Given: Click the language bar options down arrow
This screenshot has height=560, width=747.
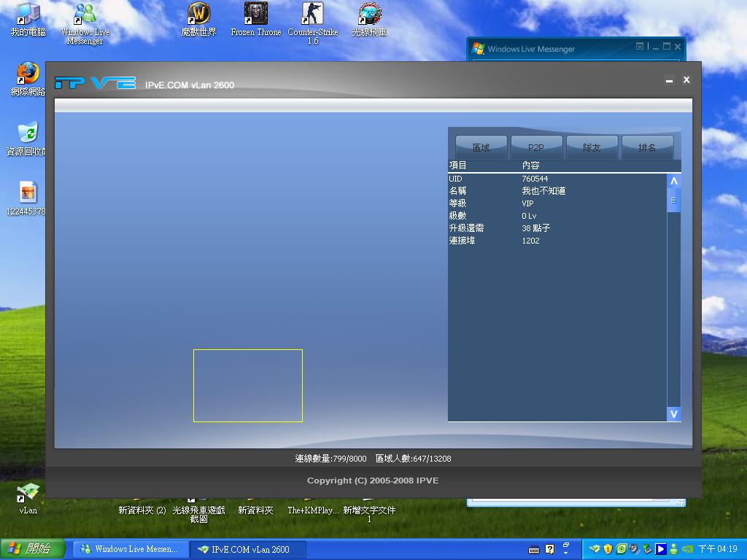Looking at the screenshot, I should coord(566,553).
